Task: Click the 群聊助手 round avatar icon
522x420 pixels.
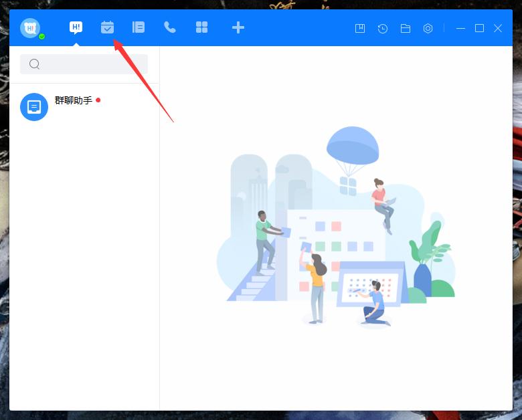Action: [34, 107]
